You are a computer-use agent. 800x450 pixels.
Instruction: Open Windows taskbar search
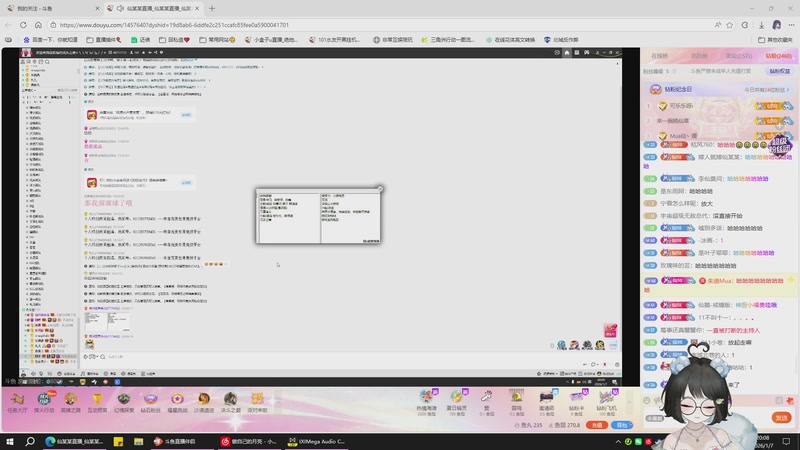30,441
